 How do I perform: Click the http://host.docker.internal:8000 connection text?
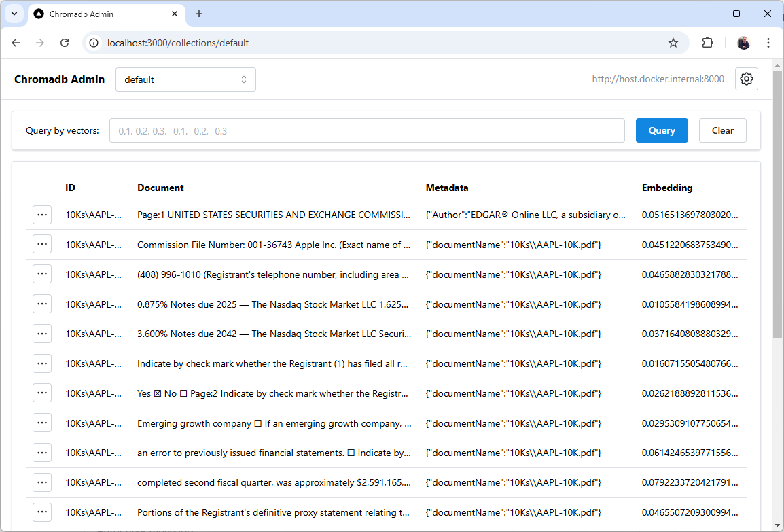coord(658,79)
